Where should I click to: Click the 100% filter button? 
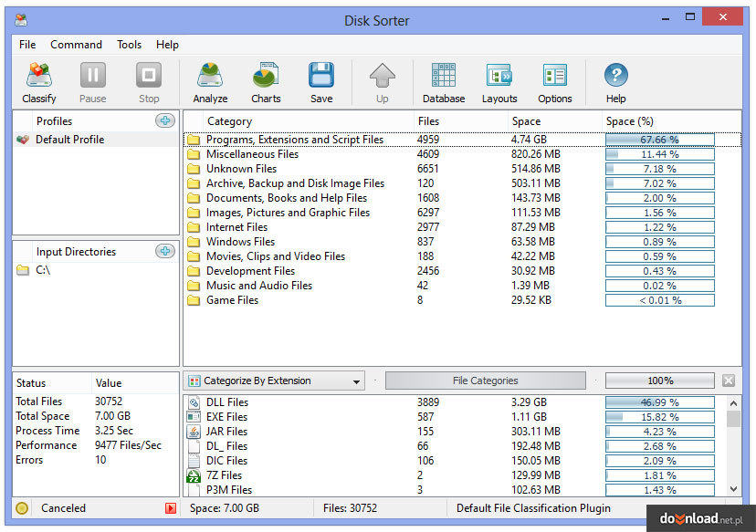(660, 381)
